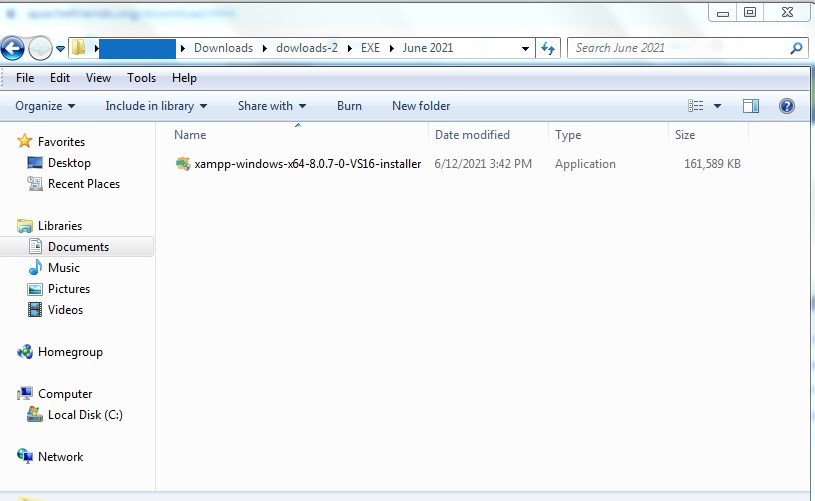The image size is (815, 501).
Task: Click the search magnifier icon
Action: (x=796, y=48)
